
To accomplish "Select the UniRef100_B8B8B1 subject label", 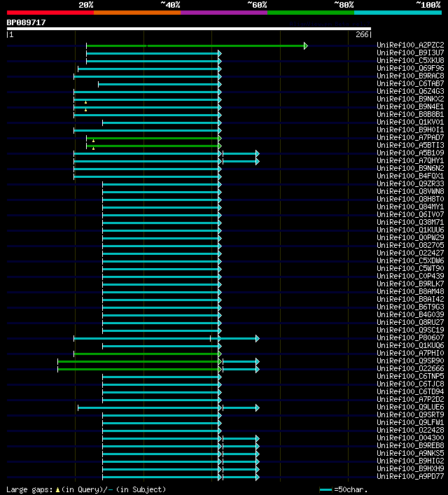I will click(x=410, y=114).
